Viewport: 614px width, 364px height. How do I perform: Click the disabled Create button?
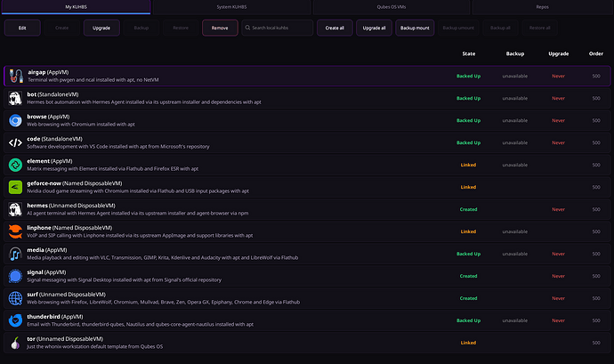click(x=62, y=28)
